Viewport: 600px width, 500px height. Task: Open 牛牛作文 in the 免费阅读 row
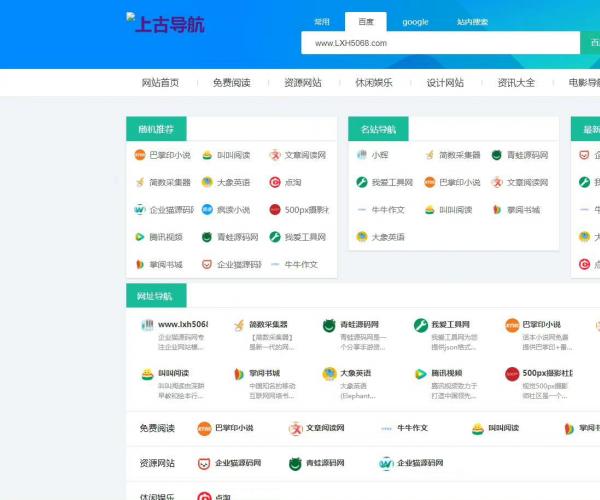[404, 428]
